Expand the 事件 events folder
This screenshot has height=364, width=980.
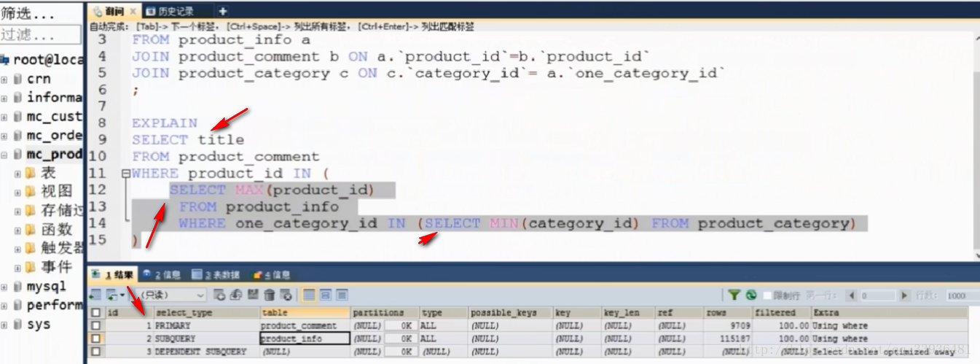[x=17, y=268]
